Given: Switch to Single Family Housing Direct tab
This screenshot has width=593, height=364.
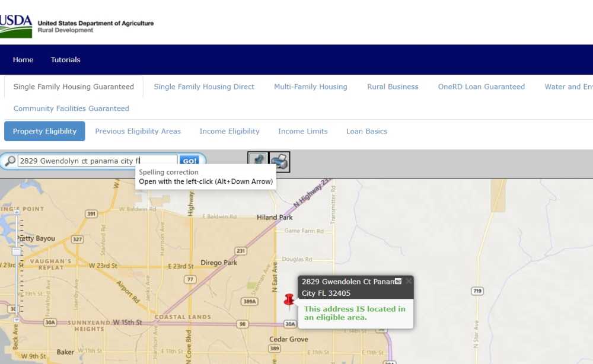Looking at the screenshot, I should (204, 87).
